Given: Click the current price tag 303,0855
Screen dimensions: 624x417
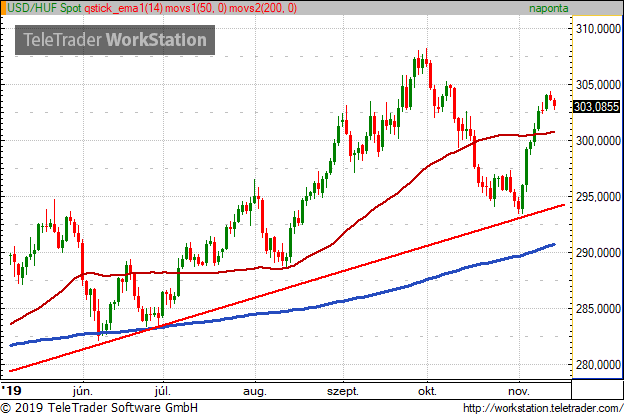Looking at the screenshot, I should click(597, 107).
